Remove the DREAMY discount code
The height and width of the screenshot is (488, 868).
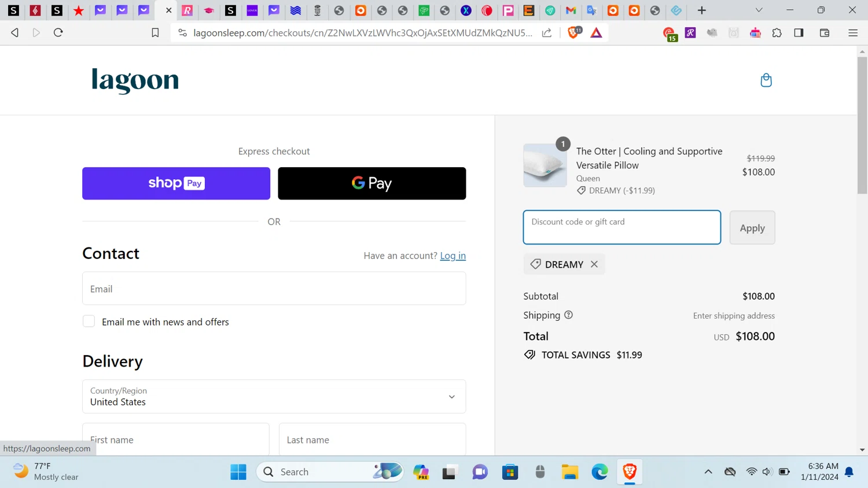[x=594, y=264]
